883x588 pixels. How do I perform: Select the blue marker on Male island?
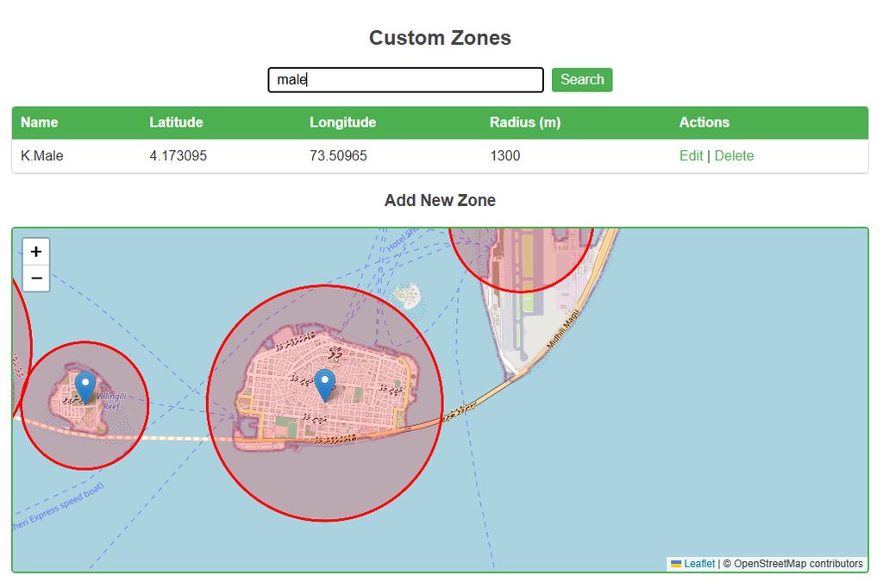(x=325, y=385)
